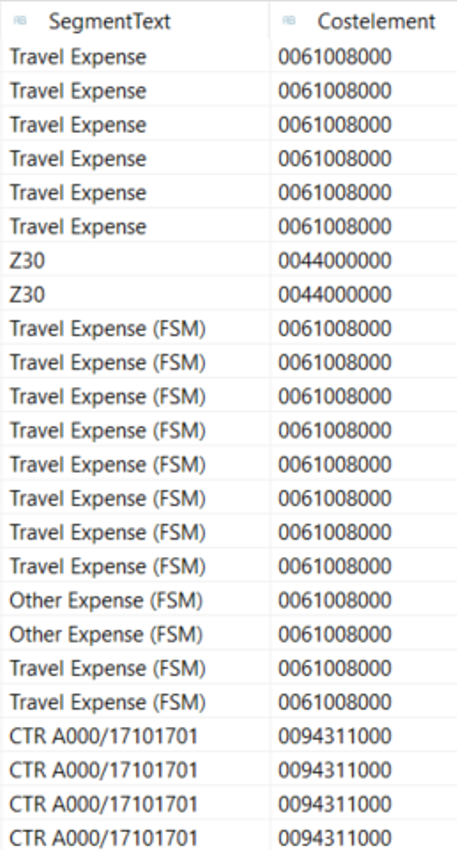The height and width of the screenshot is (850, 457).
Task: Click the first CTR A000/17101701 cell
Action: tap(135, 736)
